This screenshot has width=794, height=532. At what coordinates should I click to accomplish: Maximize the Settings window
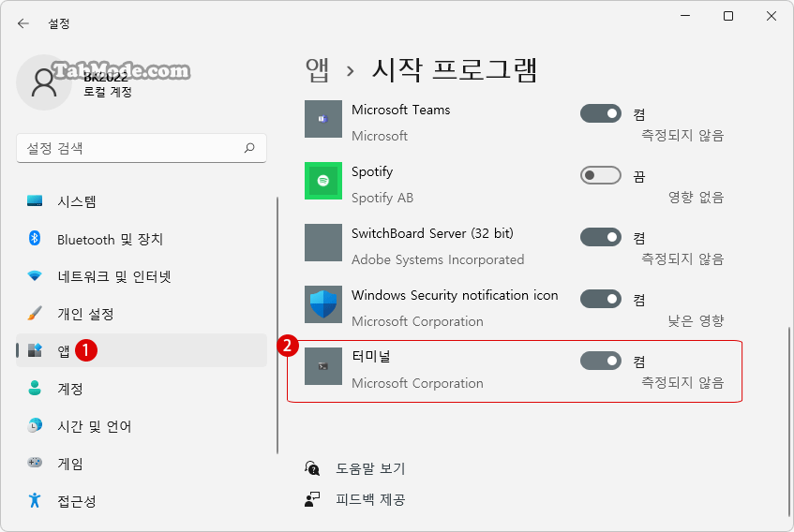(x=728, y=16)
